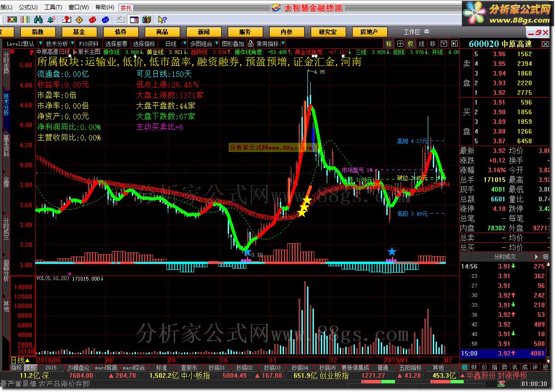The image size is (555, 392).
Task: Select the 财 finance tab under the quote panel
Action: pos(475,368)
